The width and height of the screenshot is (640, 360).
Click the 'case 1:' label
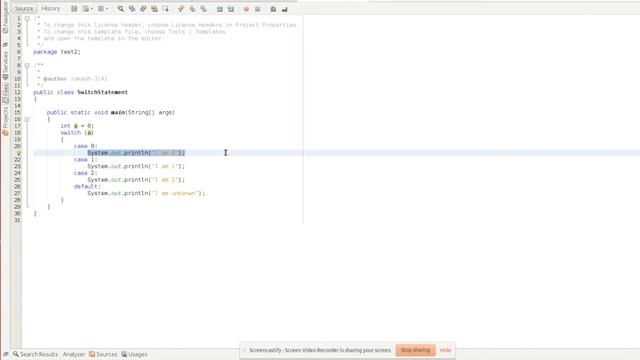click(86, 160)
